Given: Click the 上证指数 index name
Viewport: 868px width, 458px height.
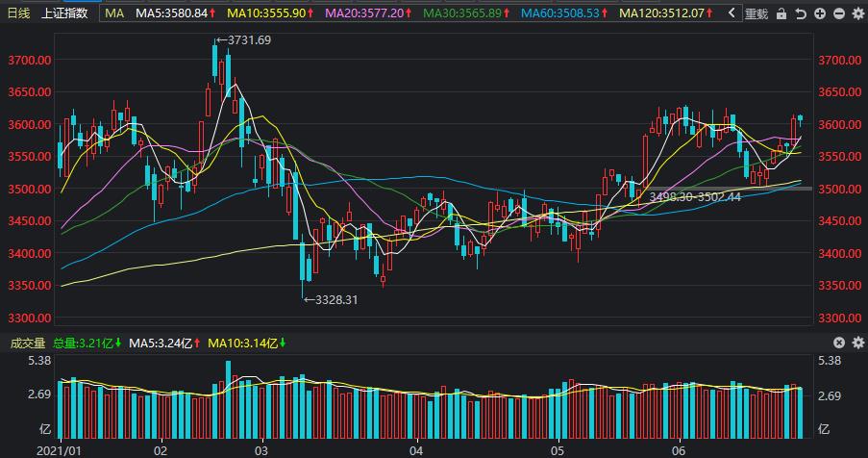Looking at the screenshot, I should coord(64,13).
